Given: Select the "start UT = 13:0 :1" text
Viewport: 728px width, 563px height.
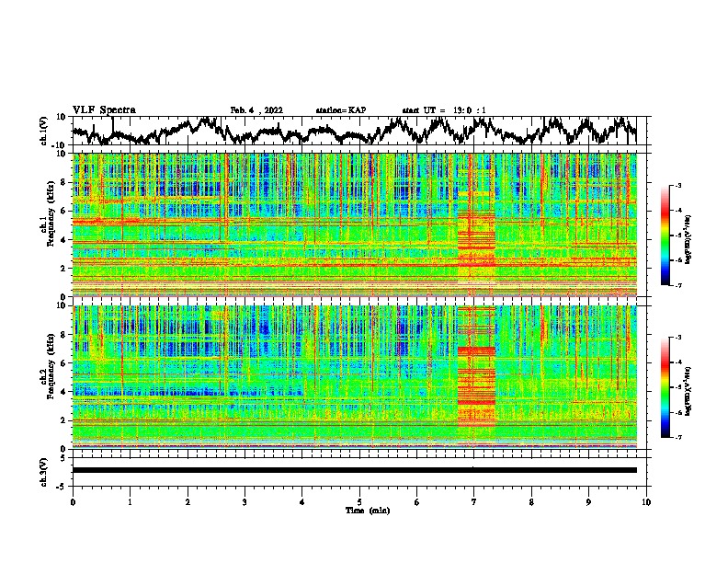Looking at the screenshot, I should (444, 110).
